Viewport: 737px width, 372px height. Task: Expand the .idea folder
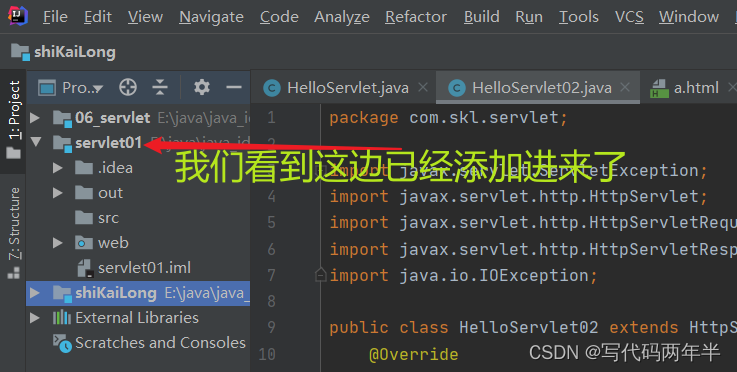(x=58, y=168)
